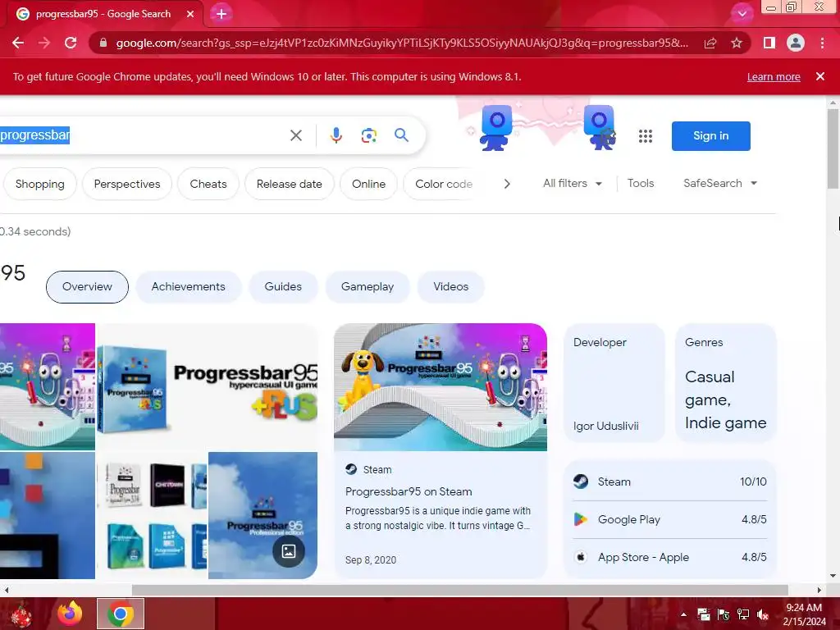Open the network icon in system tray
Viewport: 840px width, 630px height.
click(x=743, y=614)
